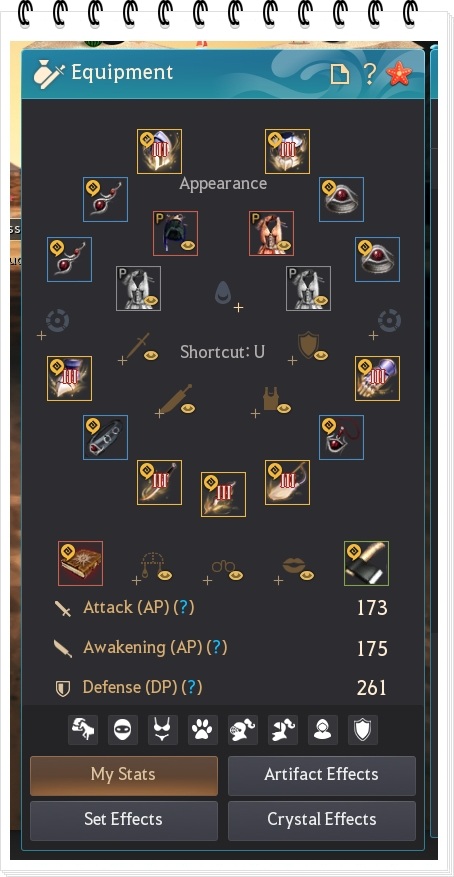The image size is (454, 877).
Task: Toggle the shield appearance slot eye icon
Action: pyautogui.click(x=321, y=355)
